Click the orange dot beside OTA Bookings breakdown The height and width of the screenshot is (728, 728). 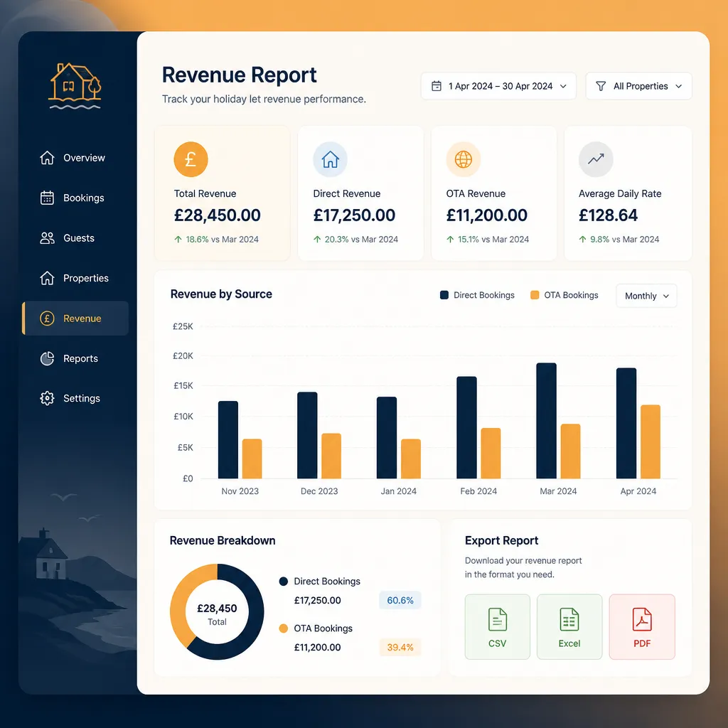[x=283, y=628]
